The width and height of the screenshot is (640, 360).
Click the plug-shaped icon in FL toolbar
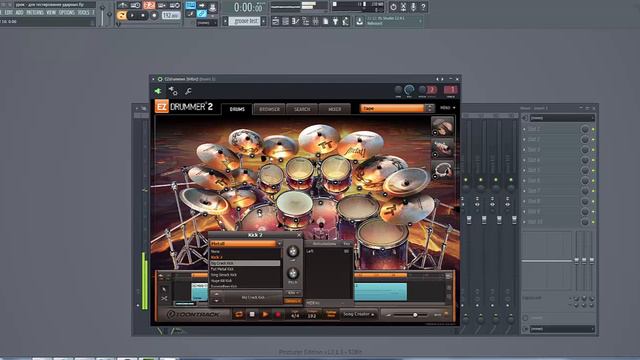click(336, 21)
